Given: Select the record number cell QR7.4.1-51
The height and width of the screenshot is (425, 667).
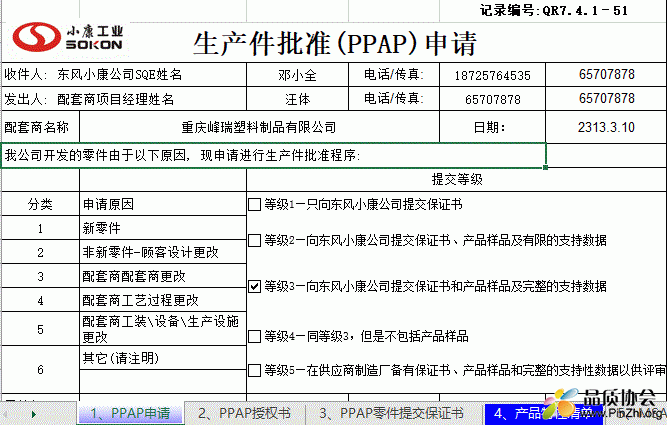Looking at the screenshot, I should tap(554, 10).
